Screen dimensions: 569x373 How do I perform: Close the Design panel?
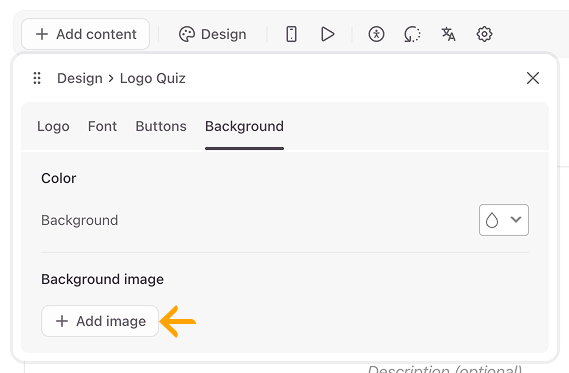click(533, 78)
